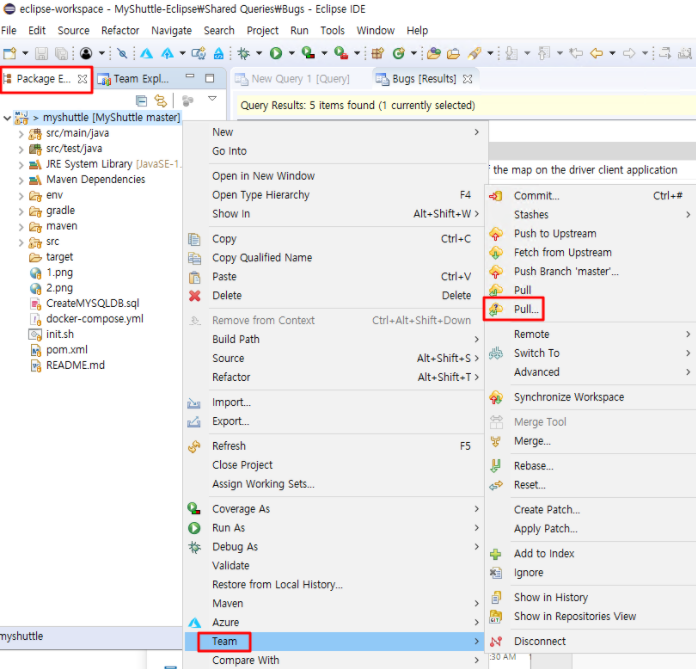Click the Disconnect icon in Team submenu

(496, 641)
